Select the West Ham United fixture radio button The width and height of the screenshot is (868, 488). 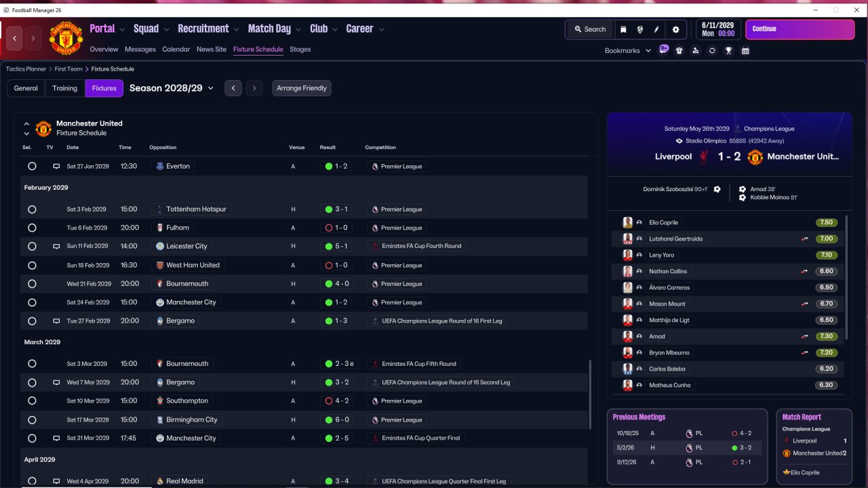[32, 265]
